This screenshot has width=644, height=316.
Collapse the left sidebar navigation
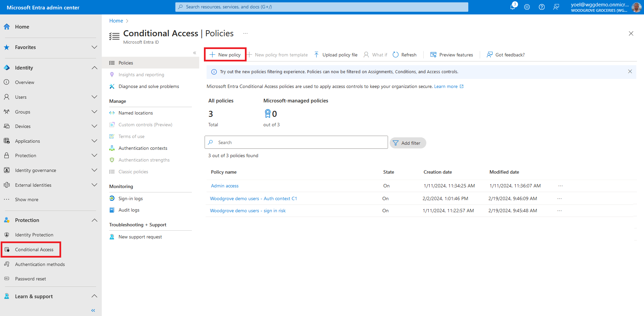click(x=93, y=310)
